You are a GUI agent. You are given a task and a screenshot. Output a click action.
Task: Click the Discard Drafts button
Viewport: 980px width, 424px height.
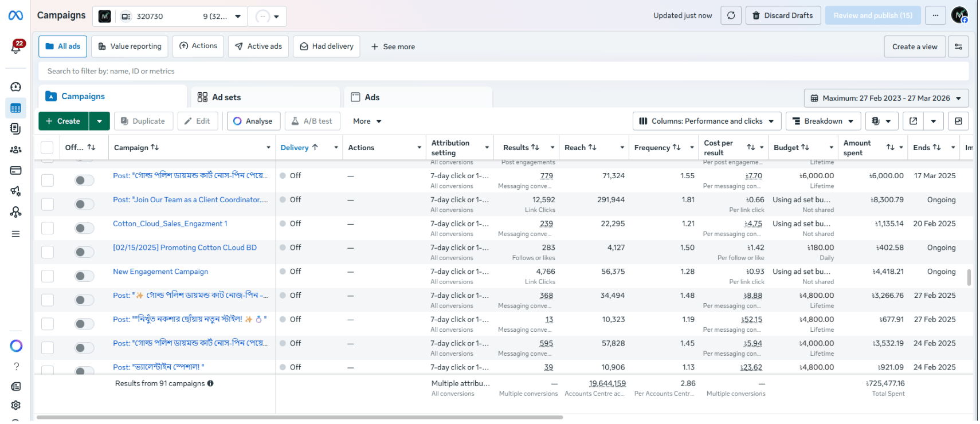click(x=783, y=15)
